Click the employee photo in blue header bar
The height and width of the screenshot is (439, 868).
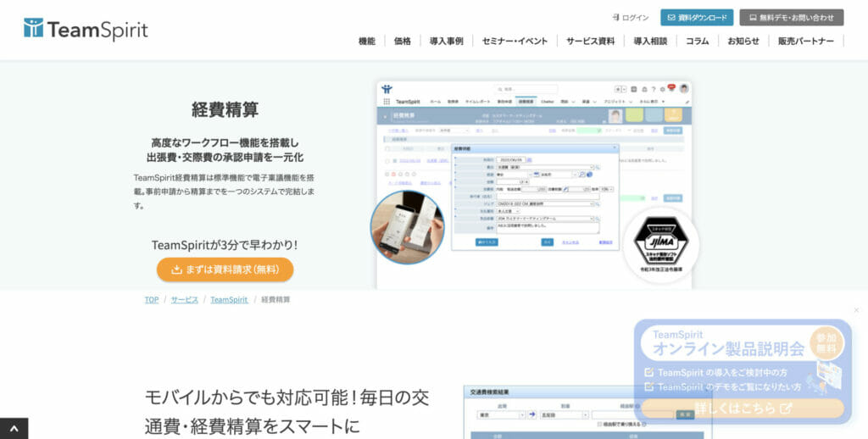(615, 115)
